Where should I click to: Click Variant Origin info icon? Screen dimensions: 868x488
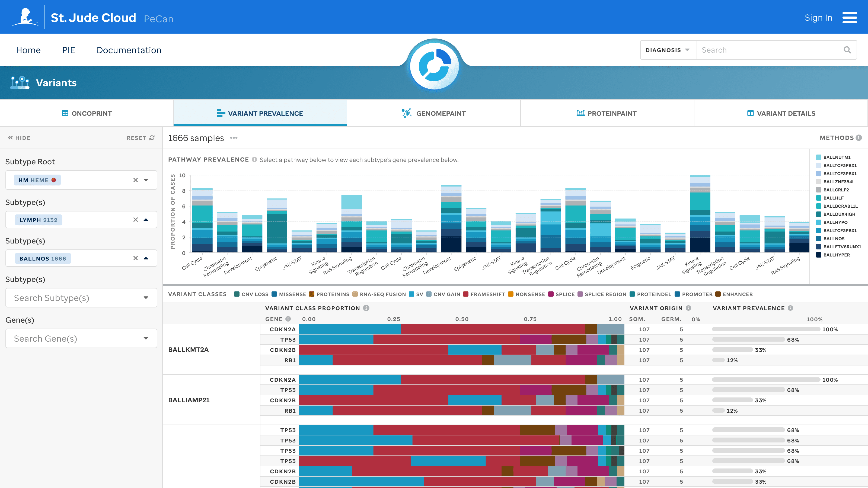point(688,308)
